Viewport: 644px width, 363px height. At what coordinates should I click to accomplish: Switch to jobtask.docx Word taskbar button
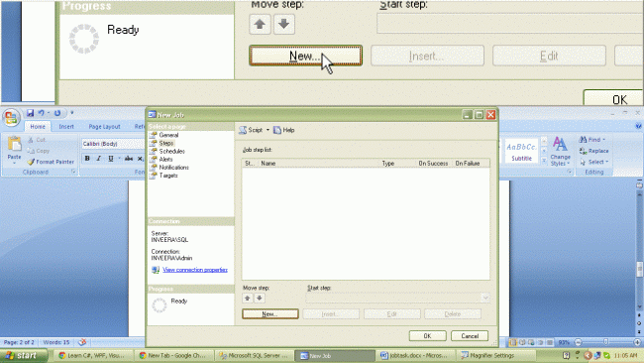(x=416, y=356)
